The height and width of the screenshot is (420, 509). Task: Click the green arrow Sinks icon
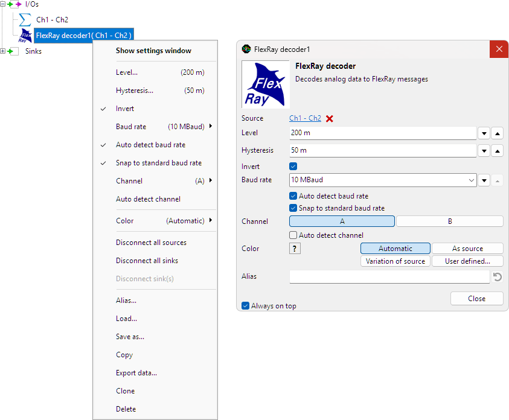click(x=12, y=51)
